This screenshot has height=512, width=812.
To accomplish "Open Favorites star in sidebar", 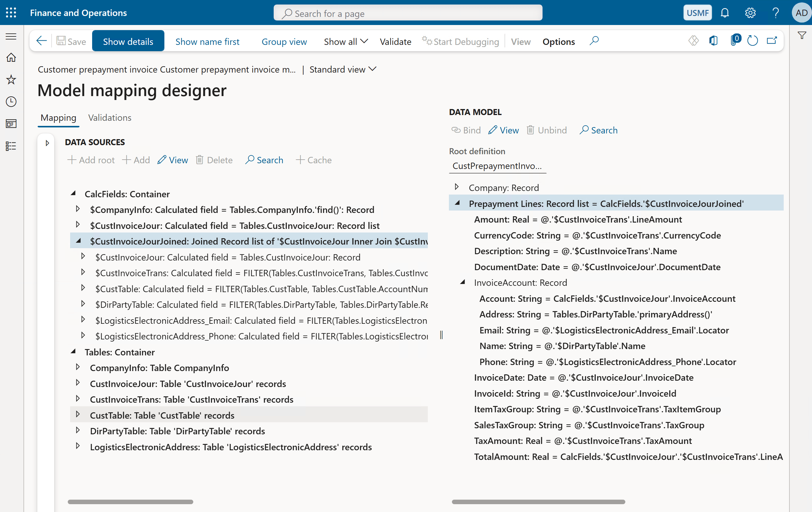I will coord(11,80).
